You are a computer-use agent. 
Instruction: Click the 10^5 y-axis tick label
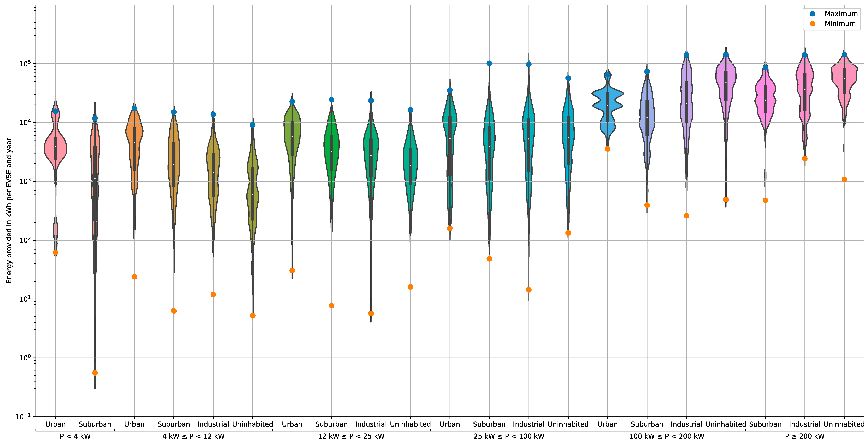click(x=25, y=64)
